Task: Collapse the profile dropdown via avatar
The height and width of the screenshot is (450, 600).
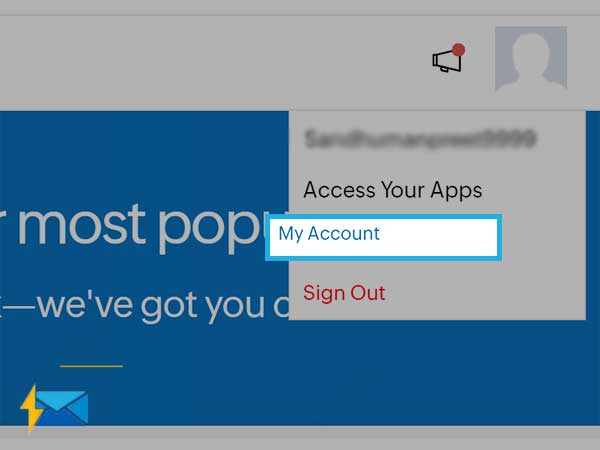Action: [x=531, y=58]
